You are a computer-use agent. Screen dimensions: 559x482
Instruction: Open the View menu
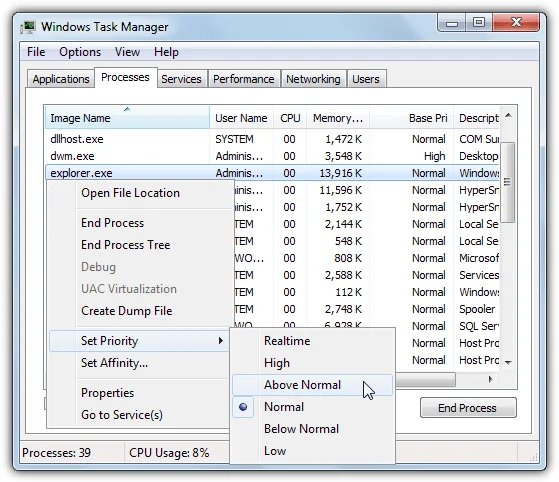tap(127, 52)
